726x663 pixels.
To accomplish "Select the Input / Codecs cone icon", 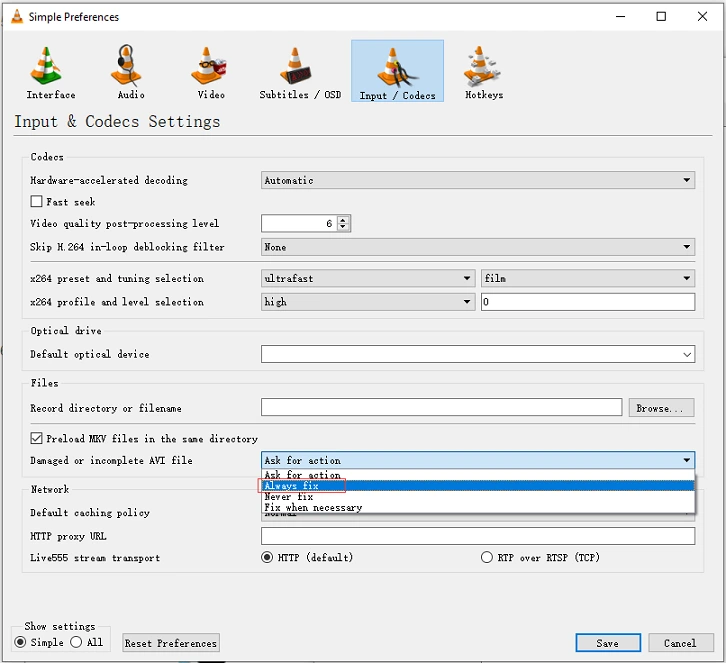I will (x=397, y=71).
